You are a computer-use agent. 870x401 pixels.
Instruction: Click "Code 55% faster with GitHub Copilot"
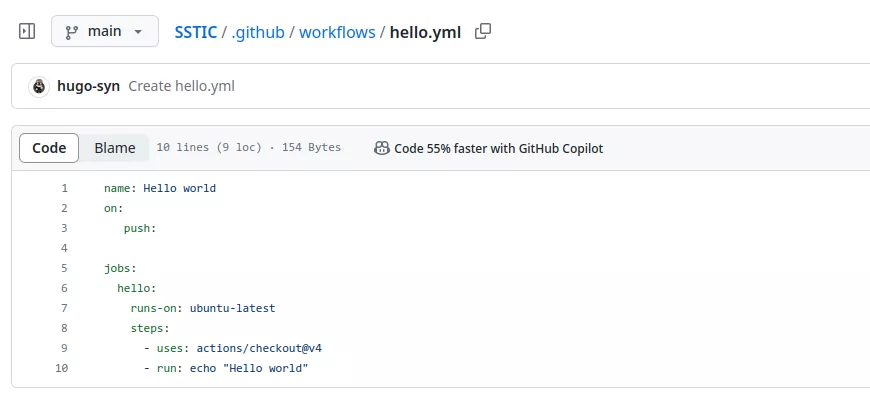(x=498, y=148)
